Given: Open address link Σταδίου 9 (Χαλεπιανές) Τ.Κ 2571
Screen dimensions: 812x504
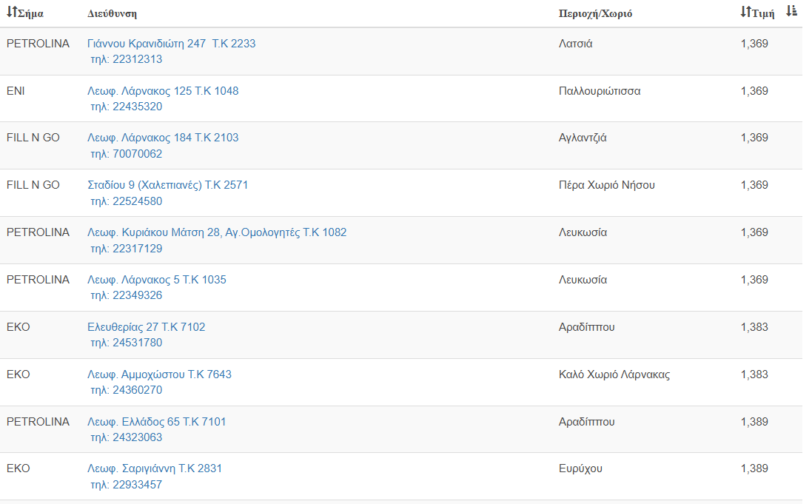Looking at the screenshot, I should click(x=168, y=185).
